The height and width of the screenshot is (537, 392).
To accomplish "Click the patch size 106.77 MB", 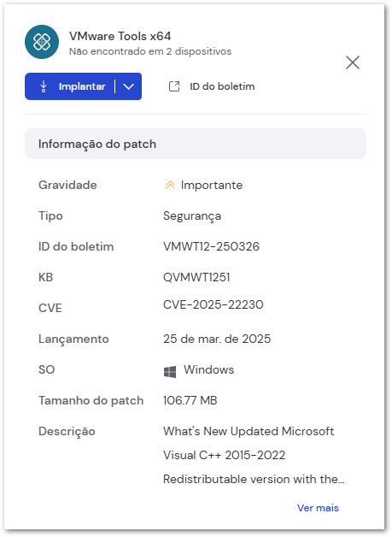I will pos(190,400).
